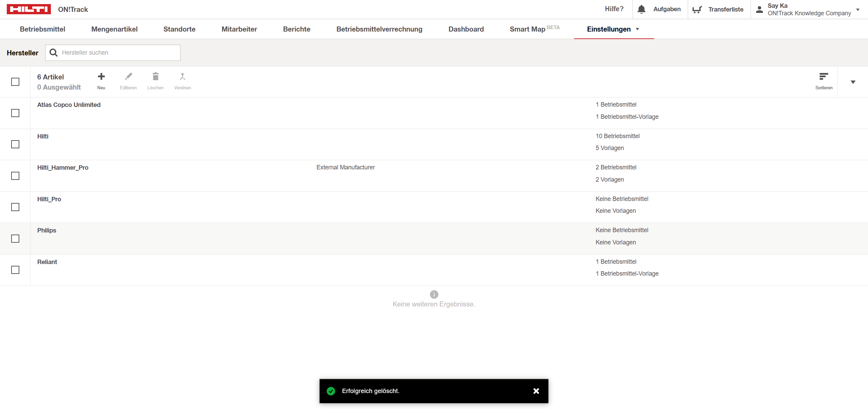Viewport: 868px width, 409px height.
Task: Open the Atlas Copco Unlimited entry
Action: [x=69, y=105]
